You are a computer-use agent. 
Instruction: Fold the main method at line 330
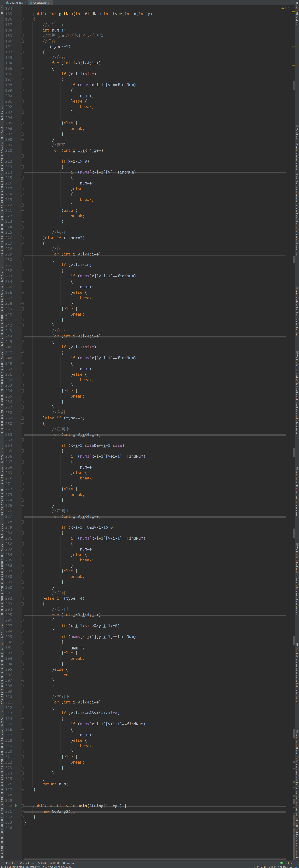(22, 806)
